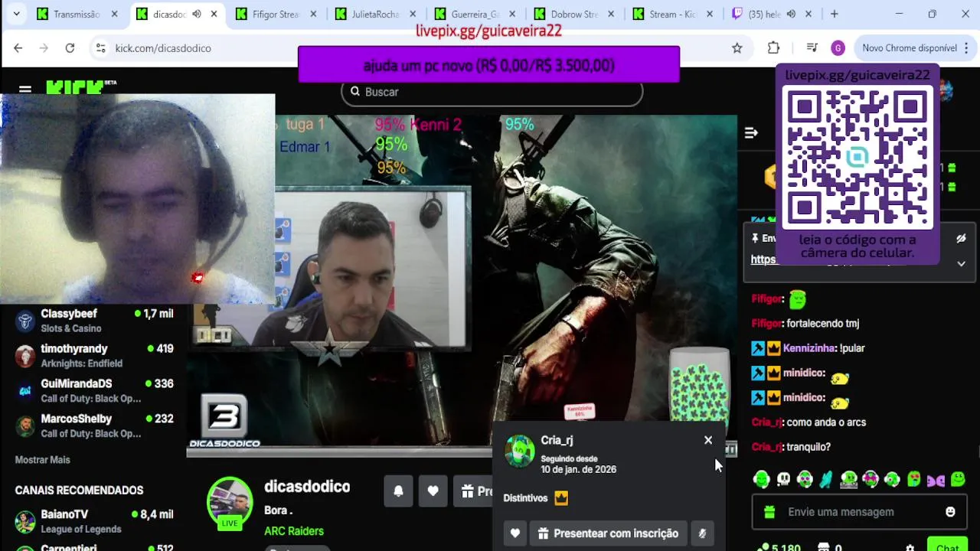Open chat shop icon beside 0
Image resolution: width=980 pixels, height=551 pixels.
pos(824,548)
